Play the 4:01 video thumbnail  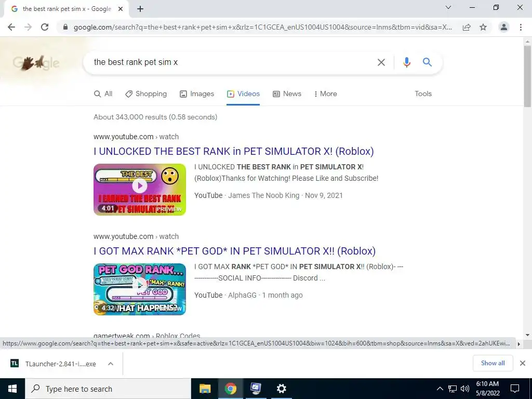click(140, 190)
